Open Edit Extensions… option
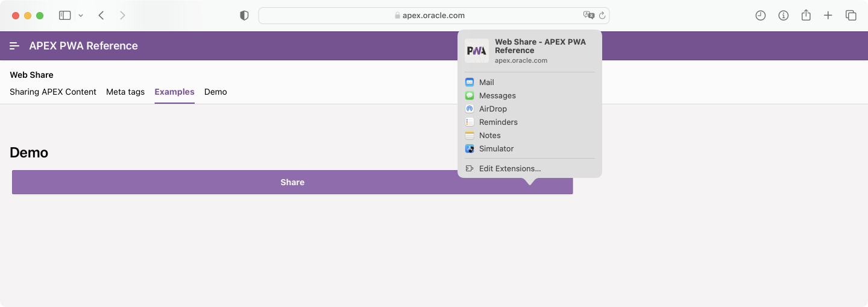The height and width of the screenshot is (307, 868). 509,169
